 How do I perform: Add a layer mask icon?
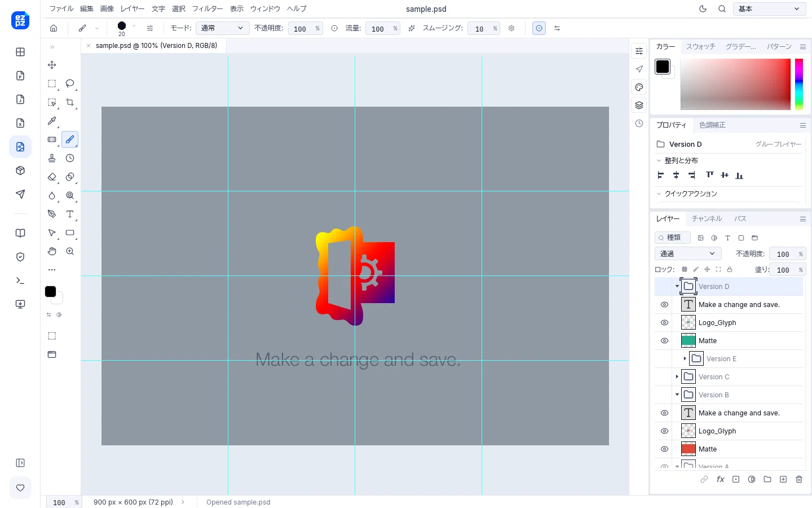(736, 479)
